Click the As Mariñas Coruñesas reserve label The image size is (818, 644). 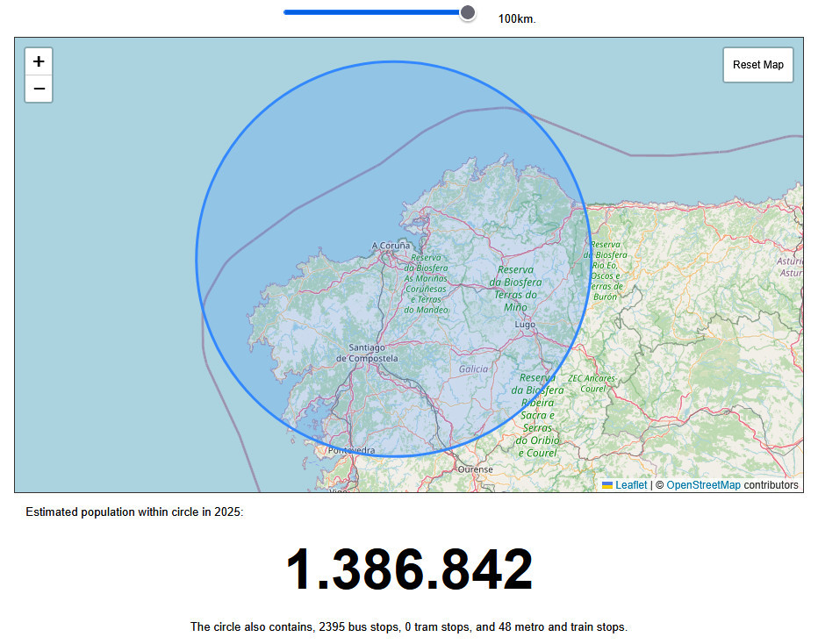pyautogui.click(x=426, y=283)
